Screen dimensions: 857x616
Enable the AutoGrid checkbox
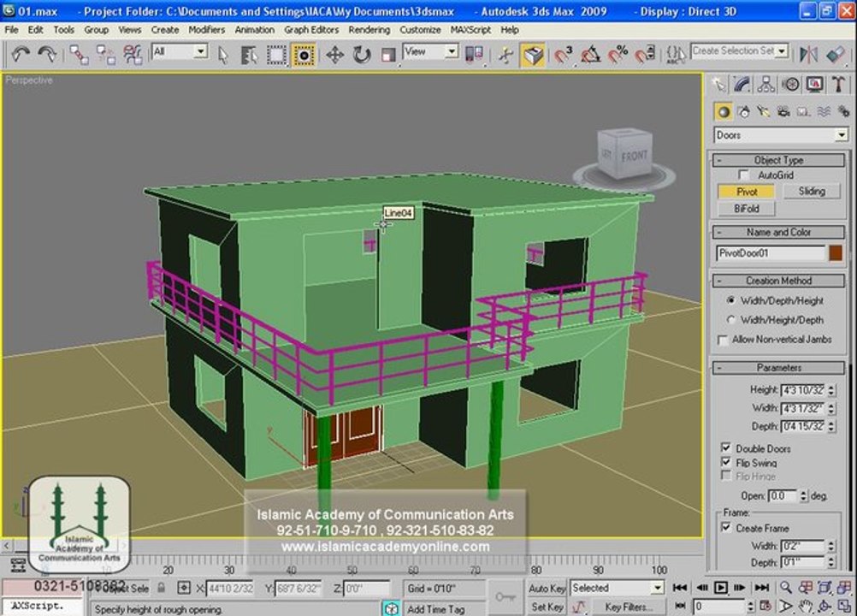pyautogui.click(x=743, y=175)
